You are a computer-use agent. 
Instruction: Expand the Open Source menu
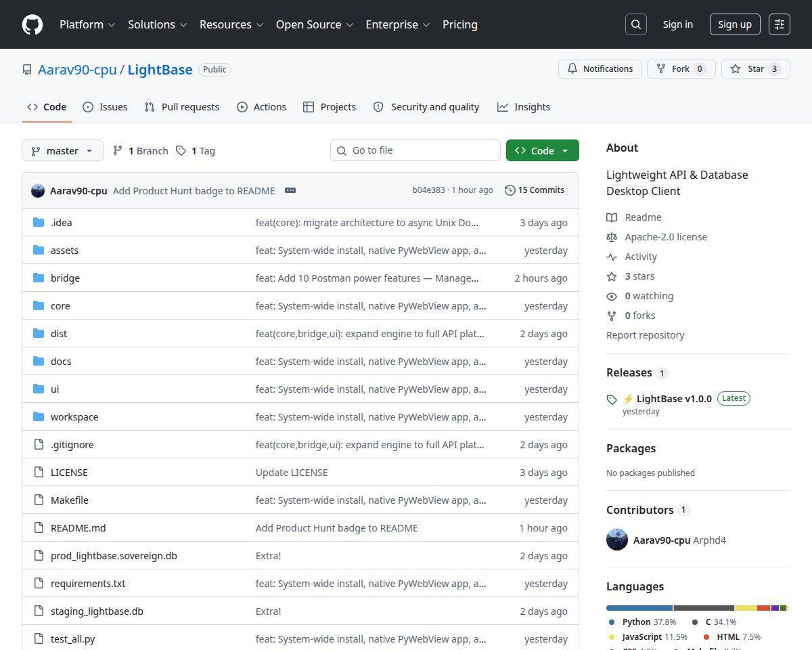click(x=315, y=24)
